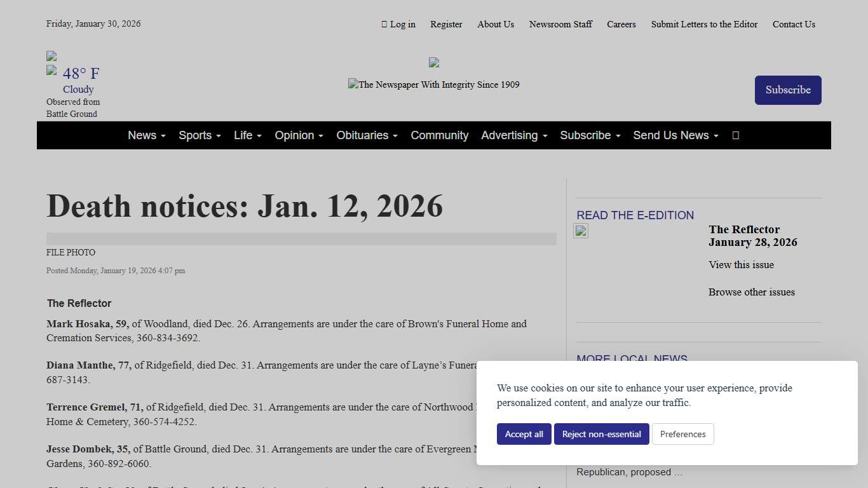
Task: Open Submit Letters to the Editor
Action: (x=704, y=24)
